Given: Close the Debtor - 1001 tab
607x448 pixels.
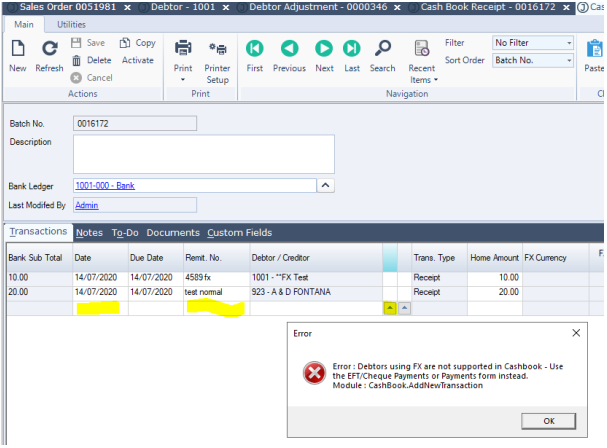Looking at the screenshot, I should click(x=226, y=7).
